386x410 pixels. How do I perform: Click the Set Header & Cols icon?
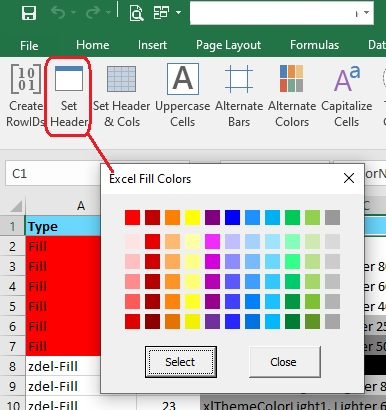tap(121, 79)
